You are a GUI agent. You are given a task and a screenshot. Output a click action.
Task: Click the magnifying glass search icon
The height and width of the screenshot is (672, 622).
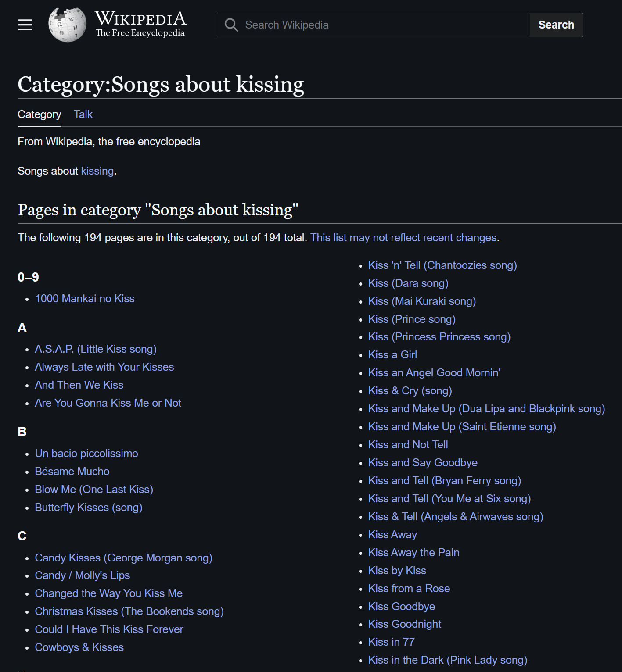(x=231, y=25)
